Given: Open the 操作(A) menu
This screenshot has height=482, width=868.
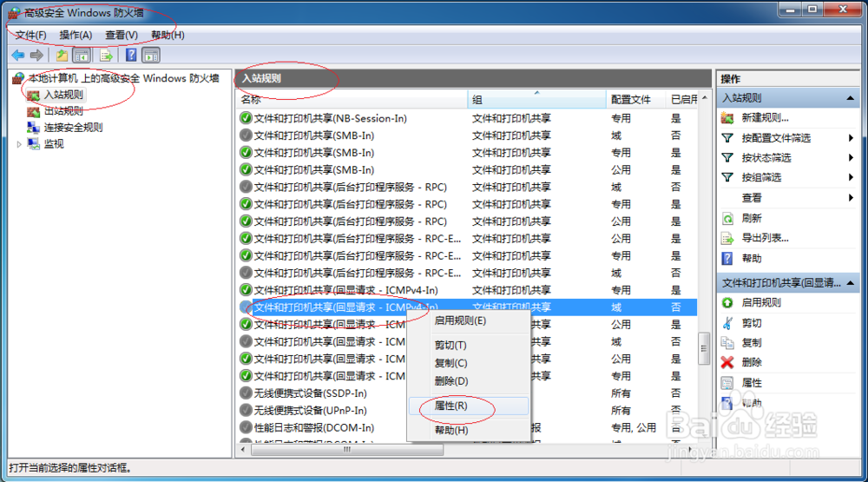Looking at the screenshot, I should pyautogui.click(x=76, y=35).
